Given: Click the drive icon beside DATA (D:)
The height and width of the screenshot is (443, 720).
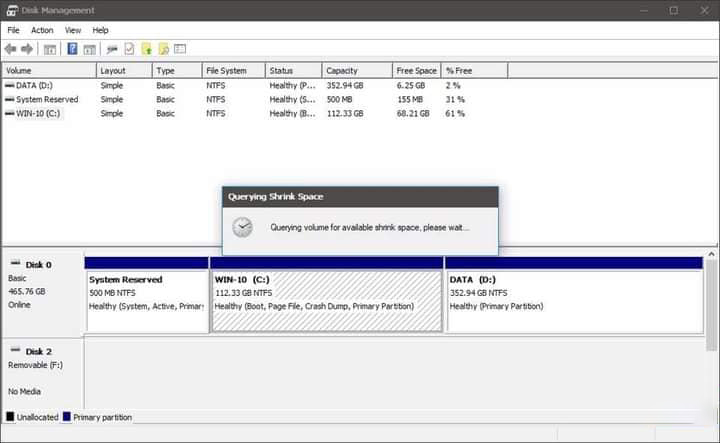Looking at the screenshot, I should pos(10,86).
